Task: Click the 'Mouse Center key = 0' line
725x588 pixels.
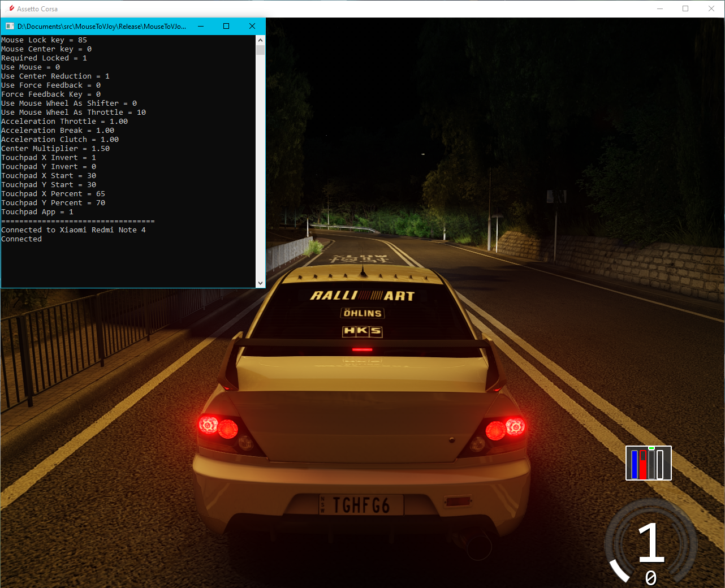Action: 46,49
